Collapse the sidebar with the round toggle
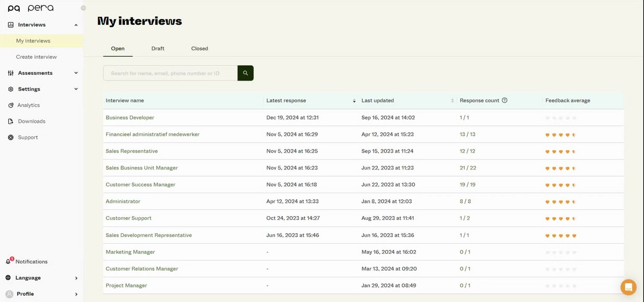Screen dimensions: 644x302 (83, 8)
